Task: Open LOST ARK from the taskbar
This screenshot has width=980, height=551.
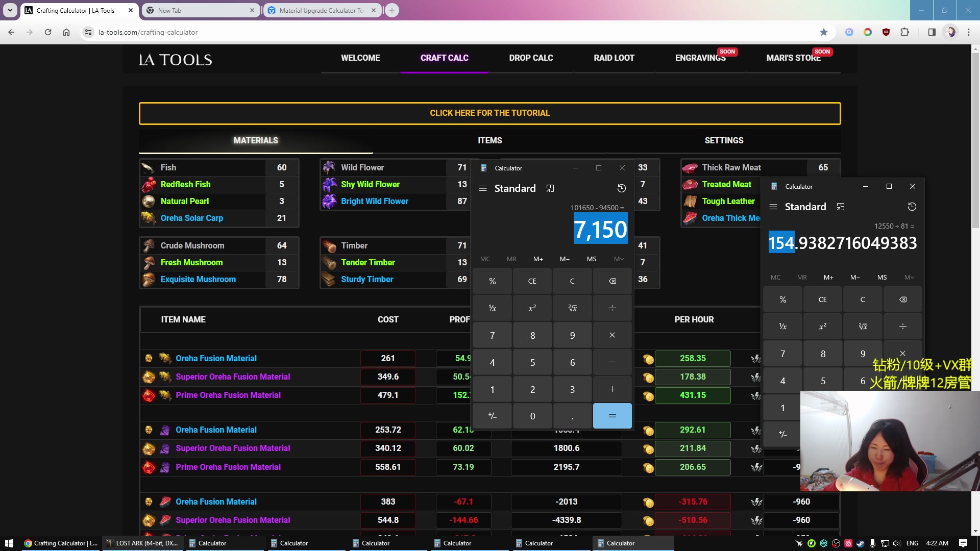Action: (x=143, y=543)
